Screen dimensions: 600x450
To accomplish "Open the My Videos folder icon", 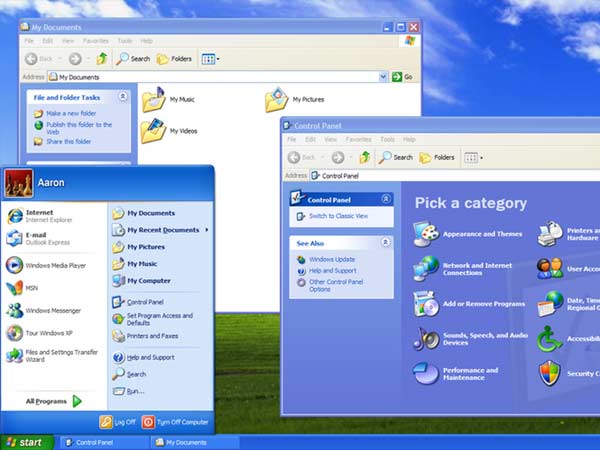I will pos(153,130).
